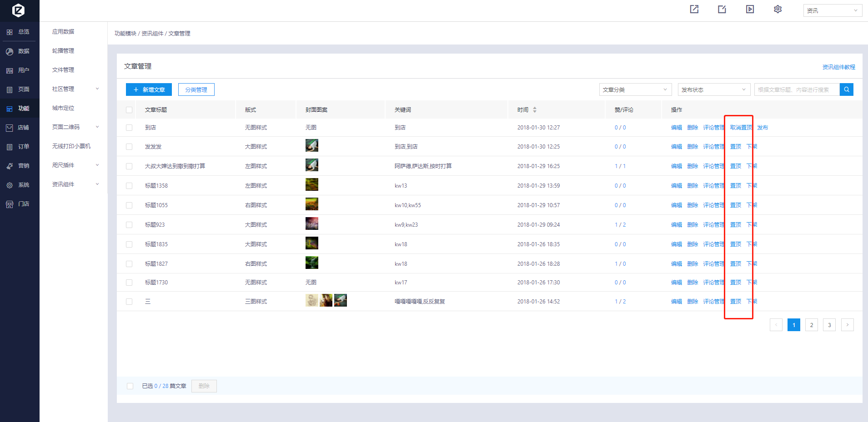
Task: Open the 发布状态 dropdown filter
Action: pos(713,89)
